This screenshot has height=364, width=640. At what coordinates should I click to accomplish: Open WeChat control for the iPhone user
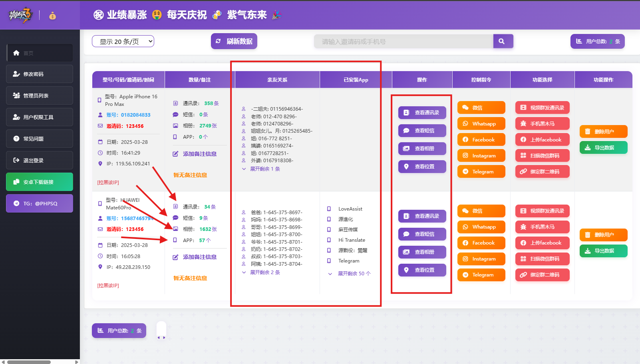coord(481,107)
